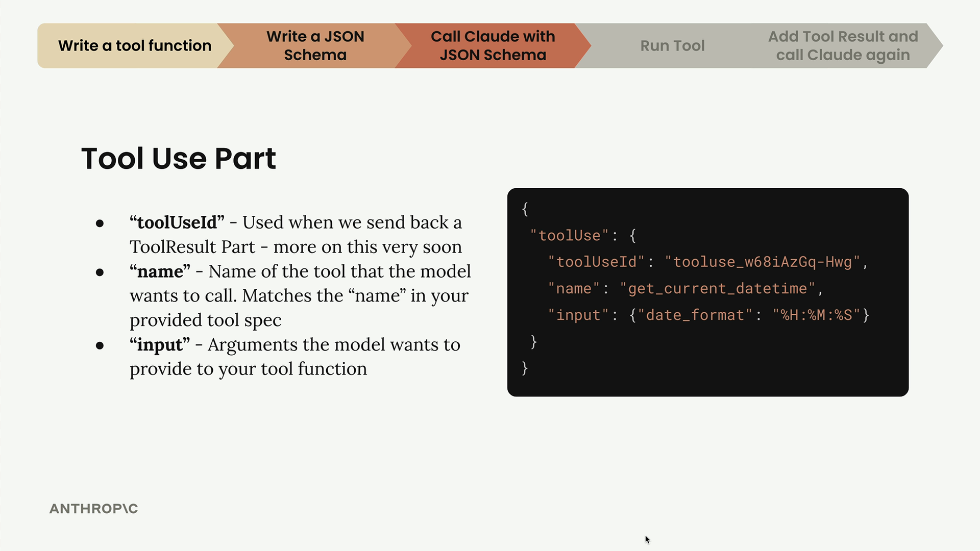Click the opening brace at top of code block
Image resolution: width=980 pixels, height=551 pixels.
click(x=525, y=209)
